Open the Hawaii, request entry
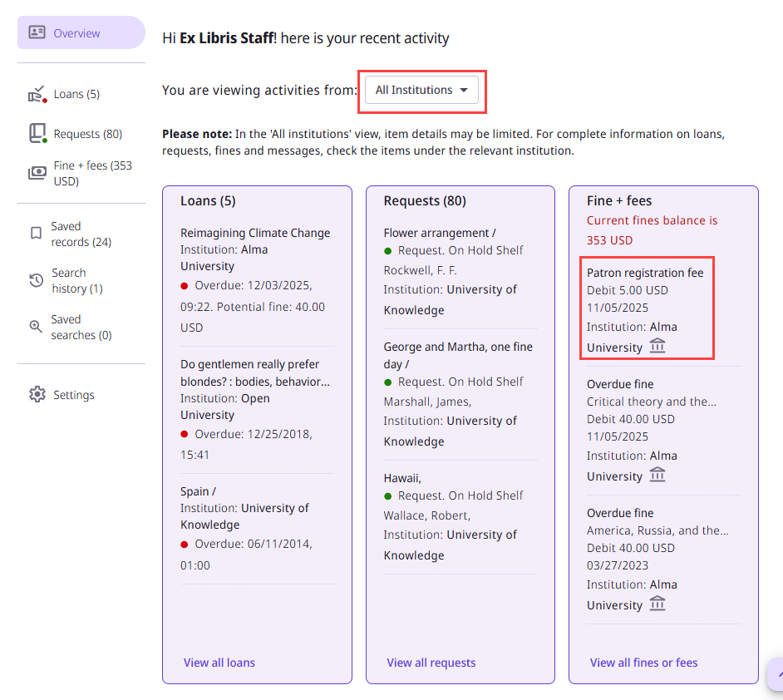Image resolution: width=783 pixels, height=700 pixels. point(402,478)
